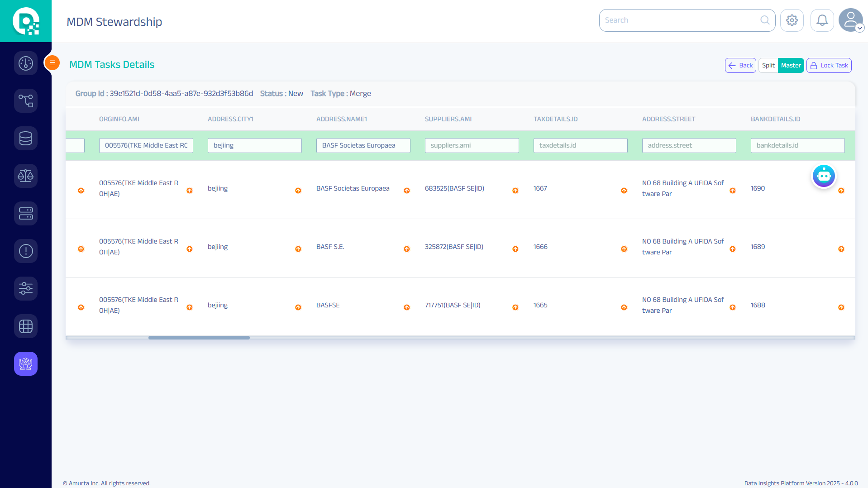Click the Back button
Viewport: 868px width, 488px height.
[x=740, y=65]
